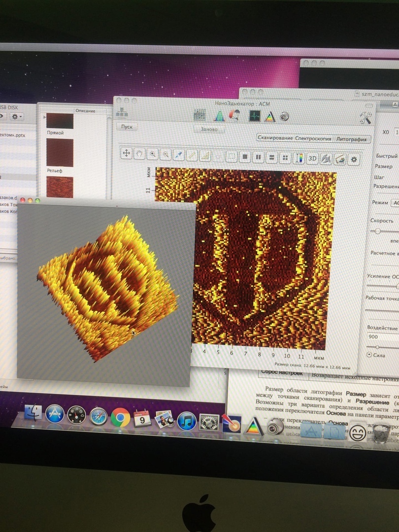Image resolution: width=399 pixels, height=532 pixels.
Task: Click the move crosshair tool icon
Action: pyautogui.click(x=126, y=154)
